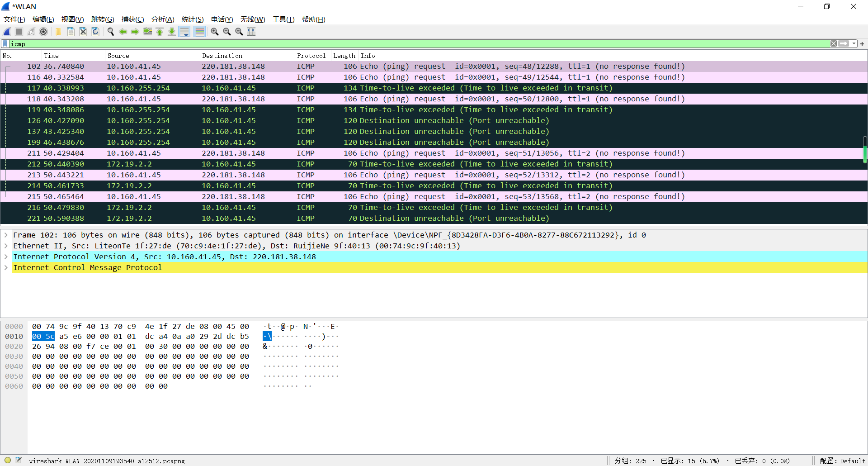Edit capture file properties status icon
Viewport: 868px width, 466px height.
coord(19,461)
